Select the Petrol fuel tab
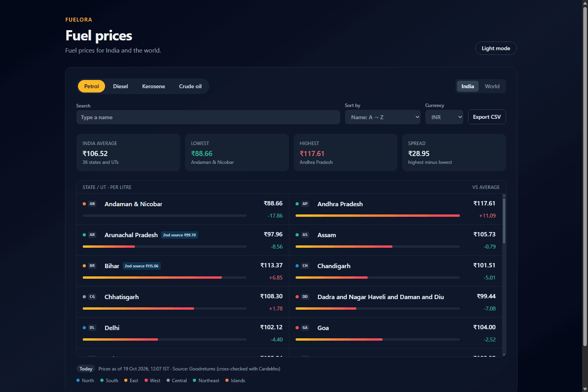 point(92,86)
